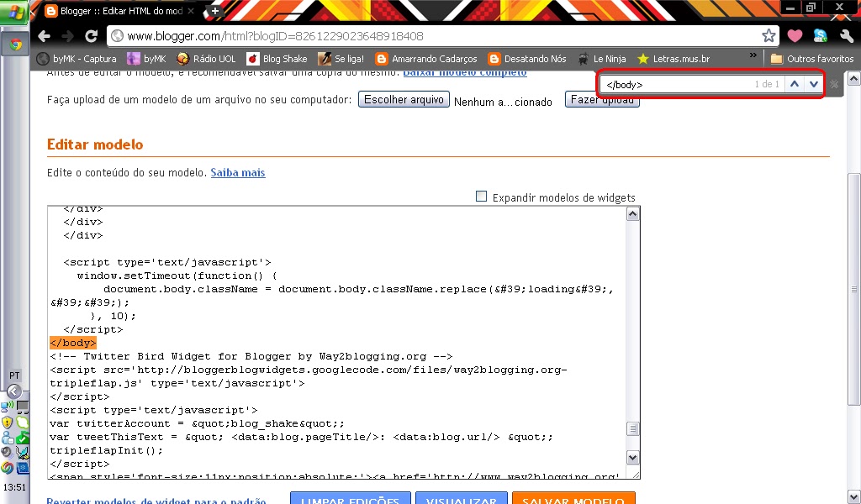Click the page vertical scrollbar thumb
The height and width of the screenshot is (504, 861).
pos(854,289)
